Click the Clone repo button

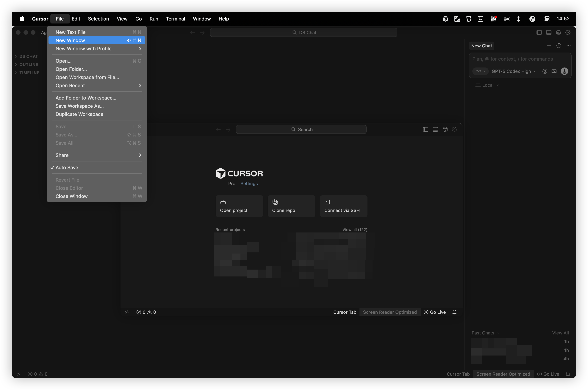click(x=291, y=206)
